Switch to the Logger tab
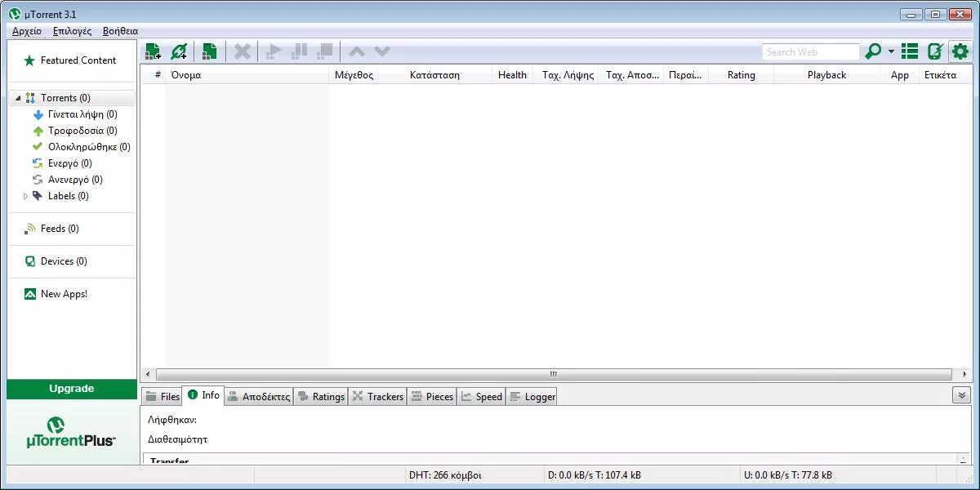Viewport: 980px width, 490px height. coord(532,397)
